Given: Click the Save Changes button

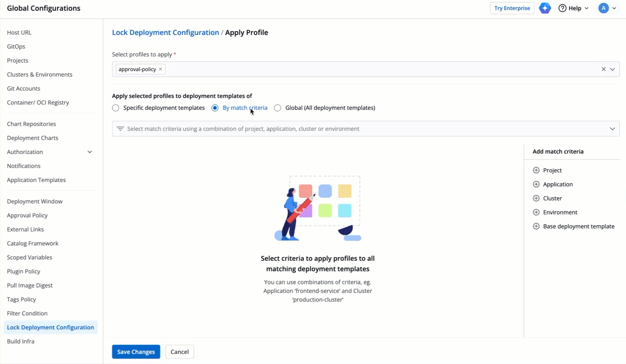Looking at the screenshot, I should [136, 352].
